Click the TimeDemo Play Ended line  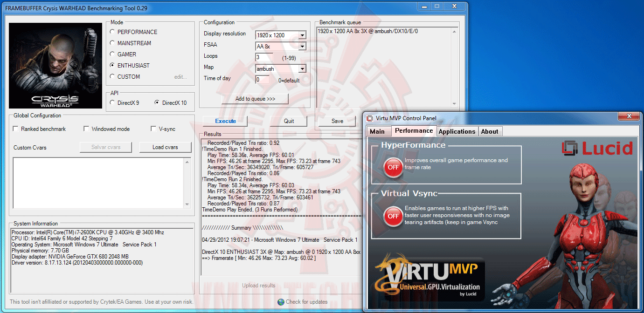click(249, 210)
